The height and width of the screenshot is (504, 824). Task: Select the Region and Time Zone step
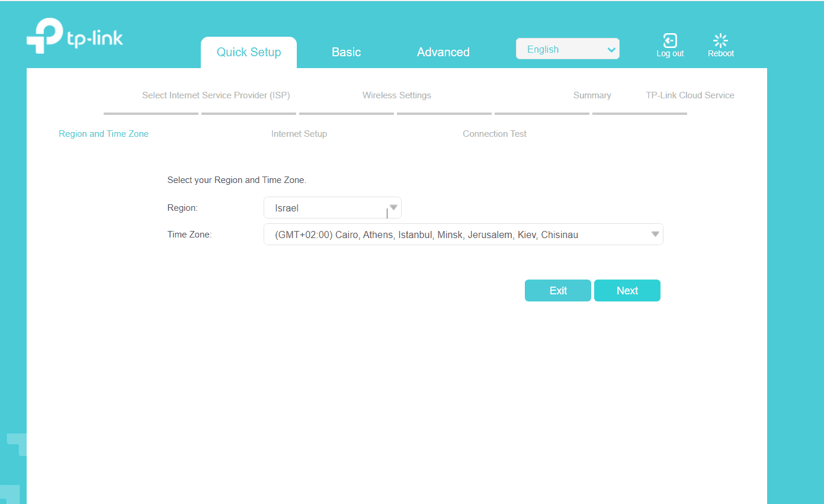[104, 134]
